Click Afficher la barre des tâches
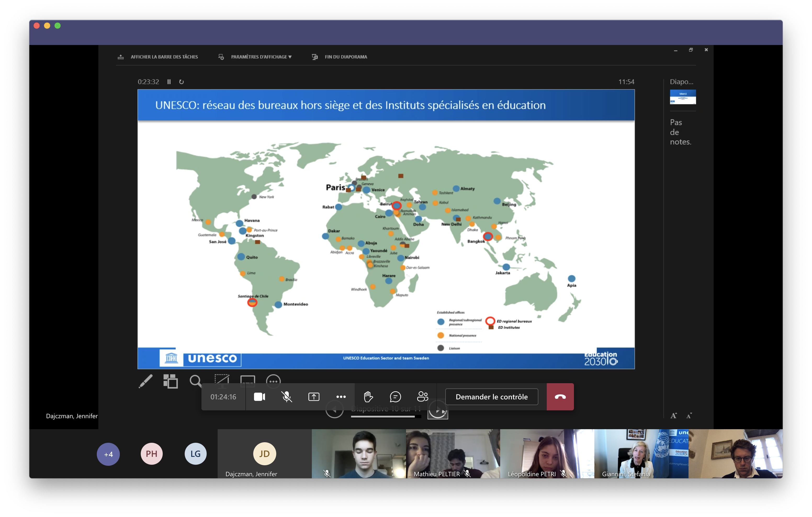 click(x=164, y=57)
